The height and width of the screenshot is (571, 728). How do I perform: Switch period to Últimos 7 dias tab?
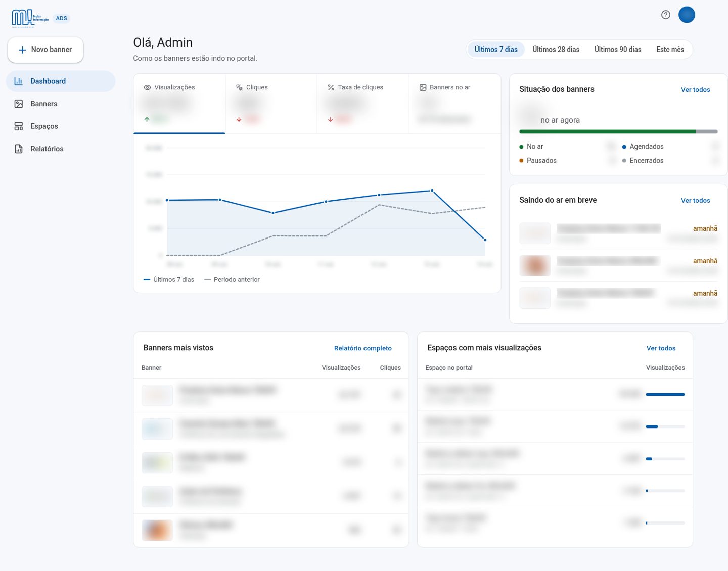click(x=496, y=50)
